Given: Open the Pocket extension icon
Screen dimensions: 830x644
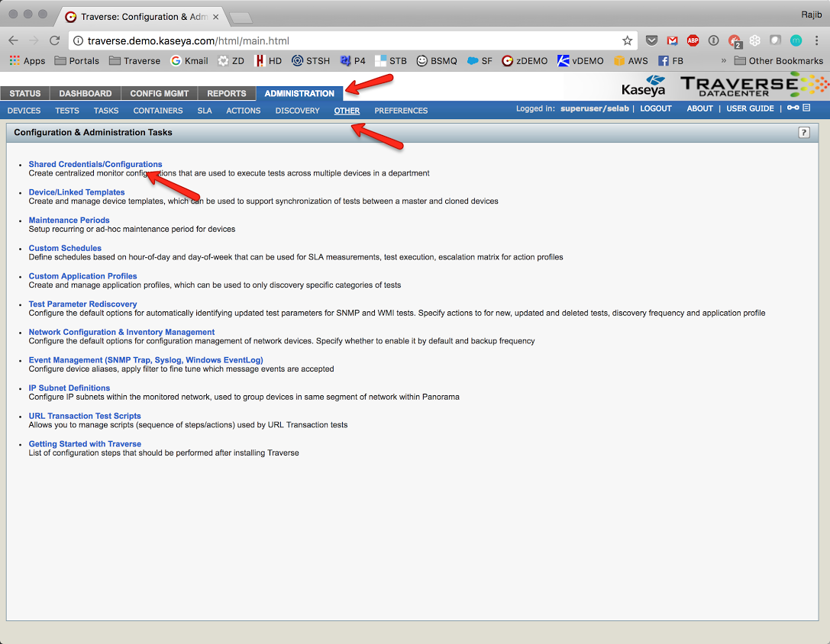Looking at the screenshot, I should [x=651, y=40].
